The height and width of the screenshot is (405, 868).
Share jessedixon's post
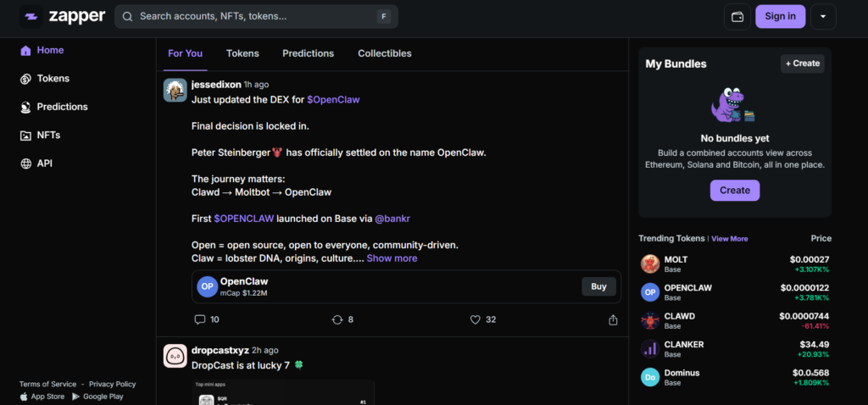[x=613, y=319]
